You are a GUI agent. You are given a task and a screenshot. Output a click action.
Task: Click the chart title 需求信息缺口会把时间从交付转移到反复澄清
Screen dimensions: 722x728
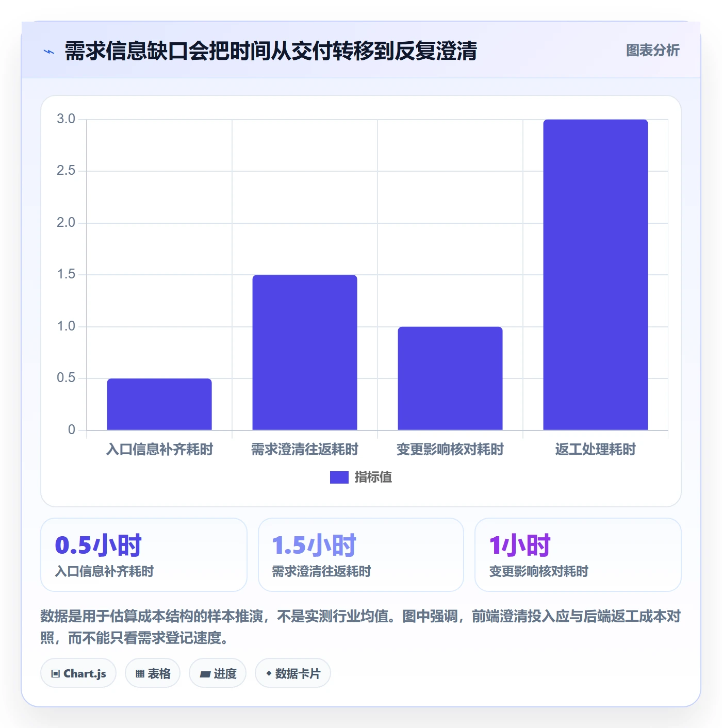coord(271,51)
